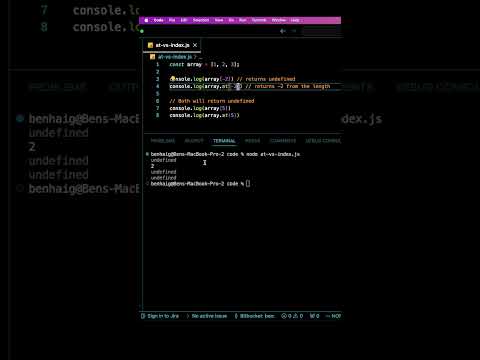Open the View menu
The width and height of the screenshot is (480, 360).
click(x=219, y=20)
